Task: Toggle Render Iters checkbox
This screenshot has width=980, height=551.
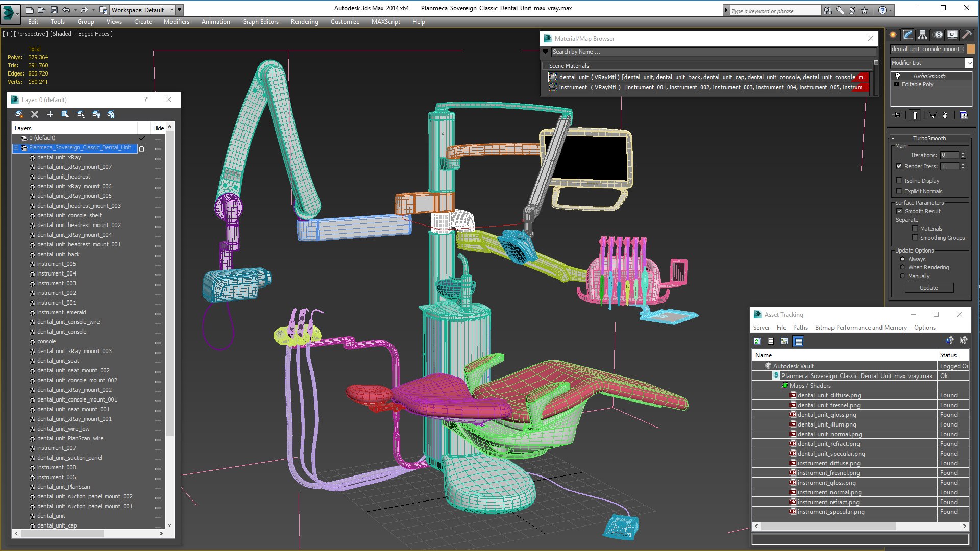Action: [899, 166]
